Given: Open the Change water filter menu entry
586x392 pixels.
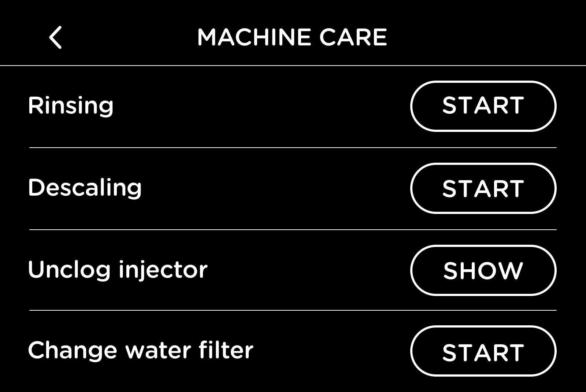Looking at the screenshot, I should (140, 350).
